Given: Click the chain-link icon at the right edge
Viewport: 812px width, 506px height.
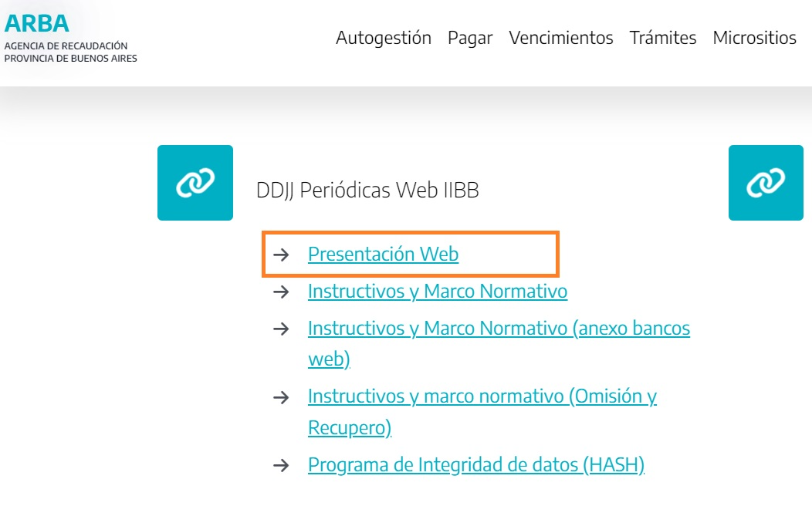Looking at the screenshot, I should (x=766, y=183).
